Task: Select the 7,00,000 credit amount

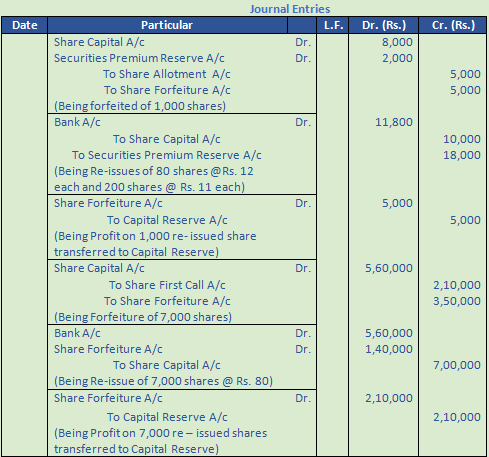Action: (x=457, y=365)
